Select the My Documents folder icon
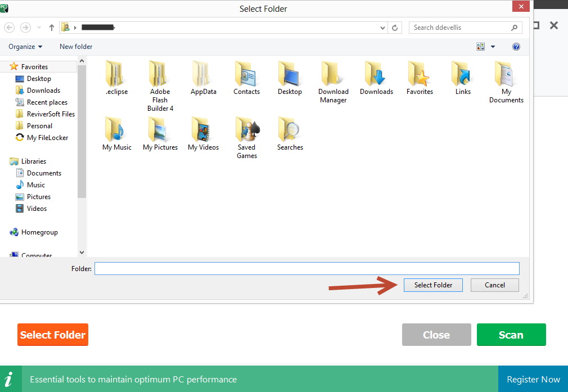568x392 pixels. 505,74
